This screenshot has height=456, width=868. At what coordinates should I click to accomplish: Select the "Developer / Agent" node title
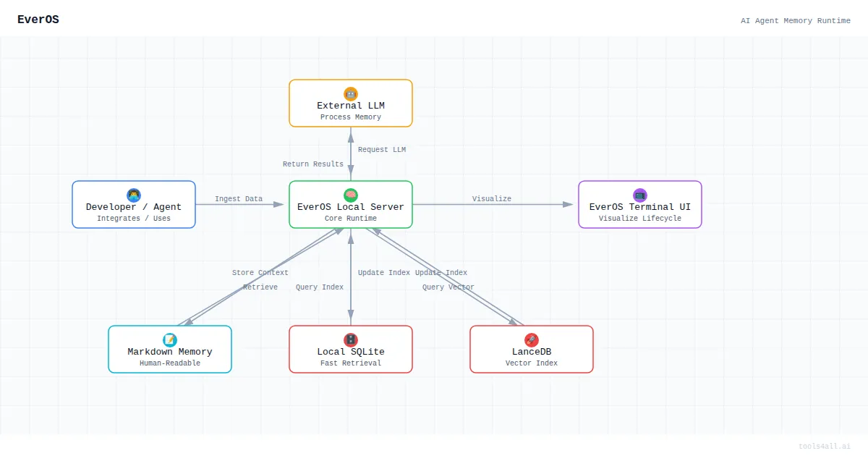(x=134, y=207)
